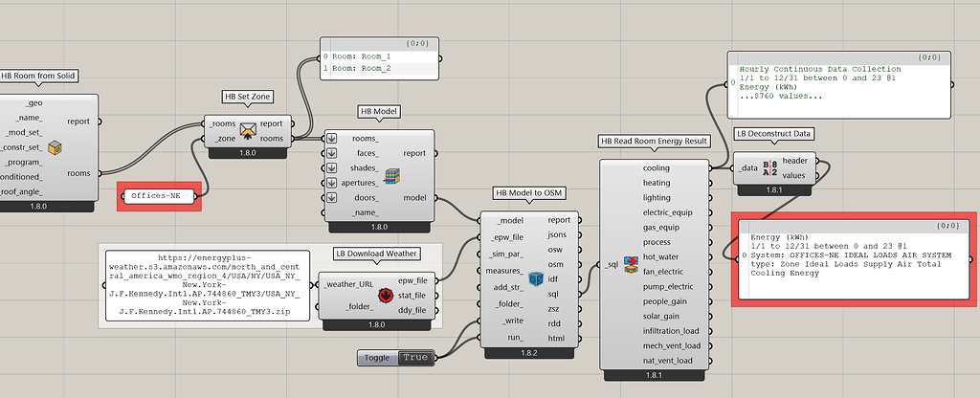Click the LB Download Weather red icon
980x398 pixels.
[385, 296]
